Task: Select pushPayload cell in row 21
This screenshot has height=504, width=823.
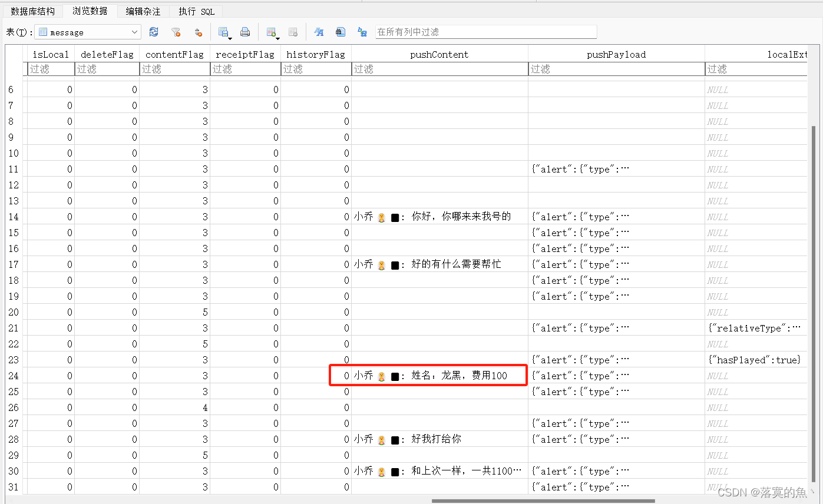Action: coord(617,328)
